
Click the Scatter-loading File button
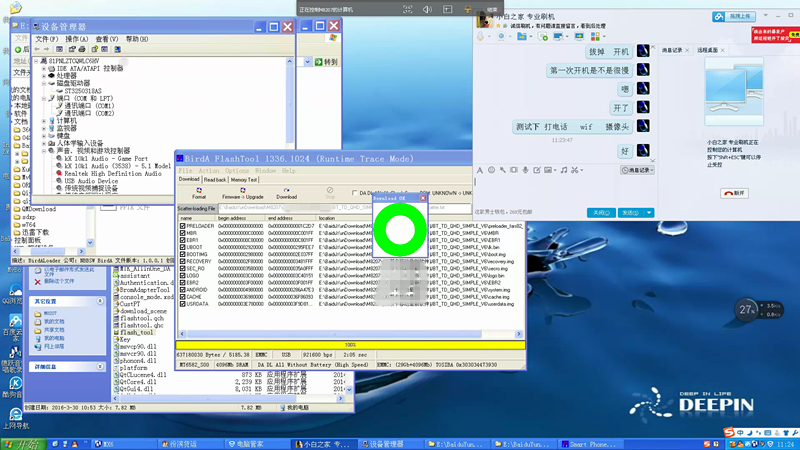[197, 208]
